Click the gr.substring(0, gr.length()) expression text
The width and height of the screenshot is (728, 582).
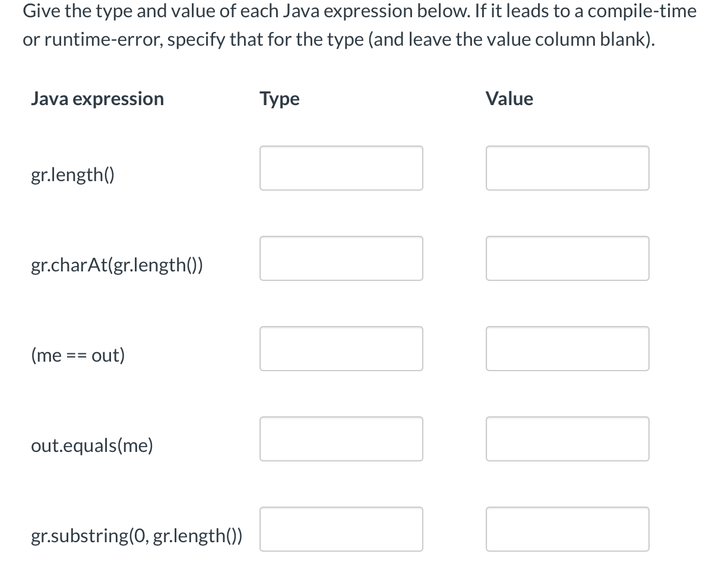137,536
